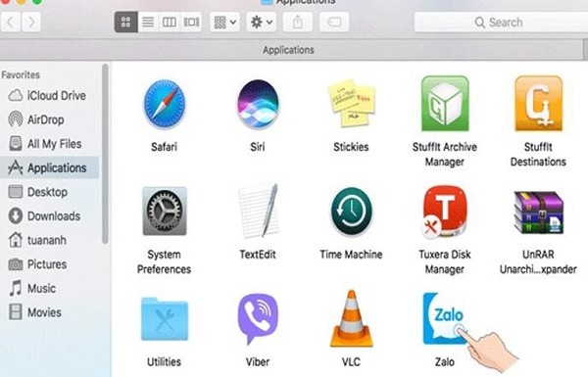Select the Stickies app icon

(x=352, y=103)
